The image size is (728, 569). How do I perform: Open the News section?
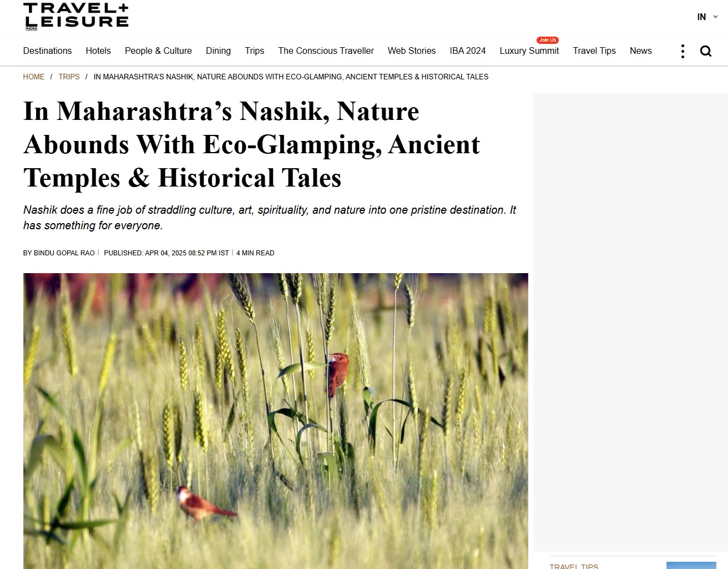click(x=641, y=51)
